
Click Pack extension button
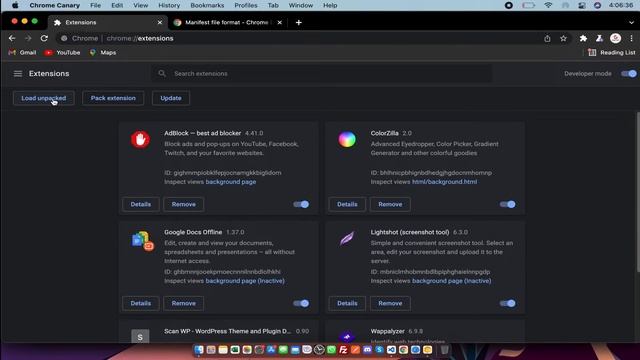pos(113,98)
